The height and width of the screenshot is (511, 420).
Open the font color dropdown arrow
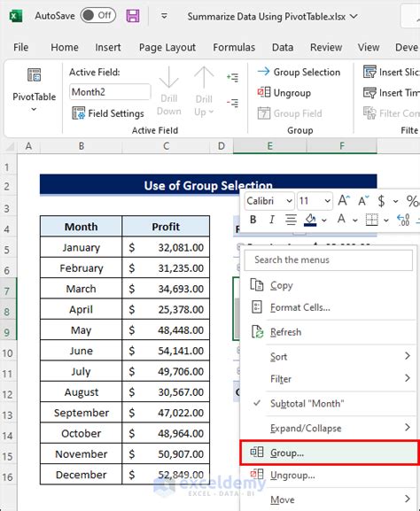[355, 221]
